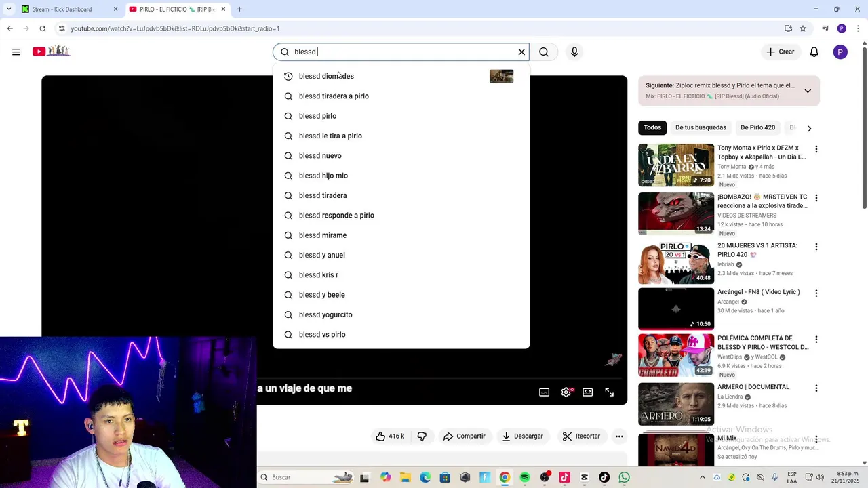868x488 pixels.
Task: Open player settings gear
Action: [566, 392]
